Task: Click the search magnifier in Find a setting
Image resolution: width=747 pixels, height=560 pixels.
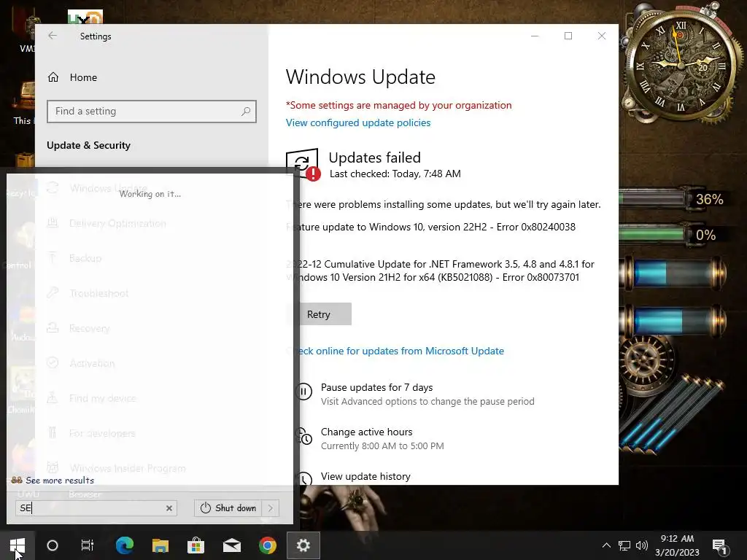Action: pos(246,112)
